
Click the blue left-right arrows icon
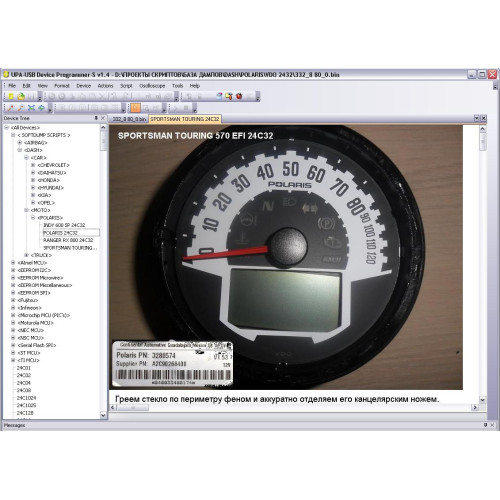coord(41,108)
